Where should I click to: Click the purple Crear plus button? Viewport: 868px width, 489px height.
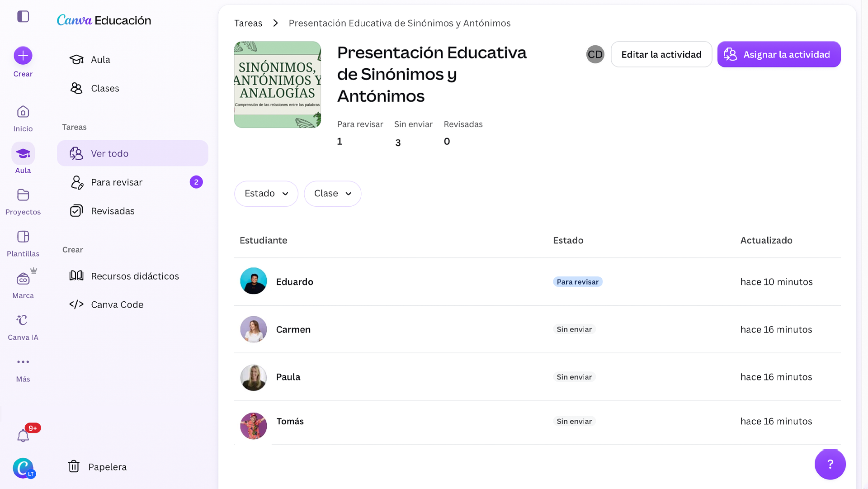click(23, 56)
